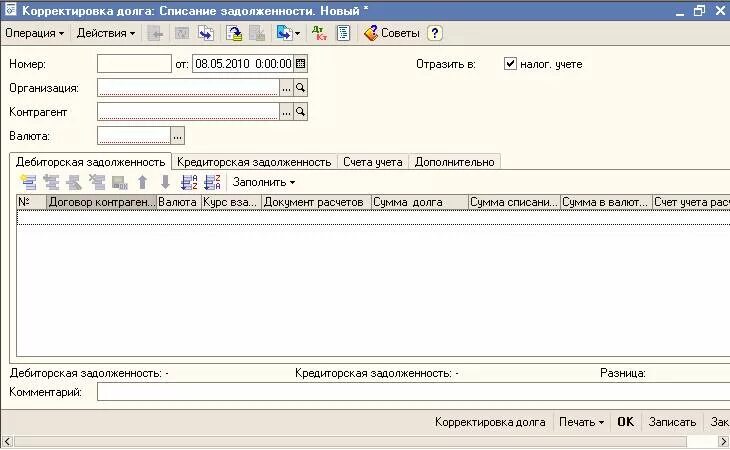Click the ellipsis button for Организация
This screenshot has height=450, width=730.
click(286, 87)
